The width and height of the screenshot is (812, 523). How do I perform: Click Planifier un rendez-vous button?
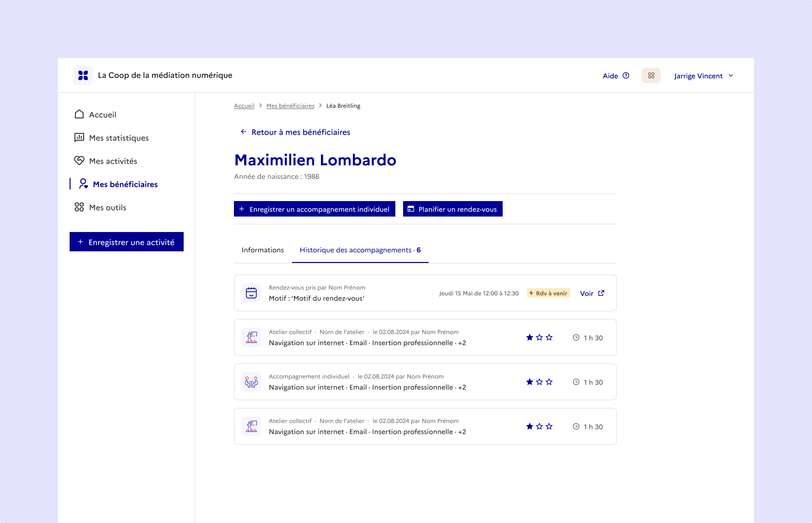coord(453,209)
